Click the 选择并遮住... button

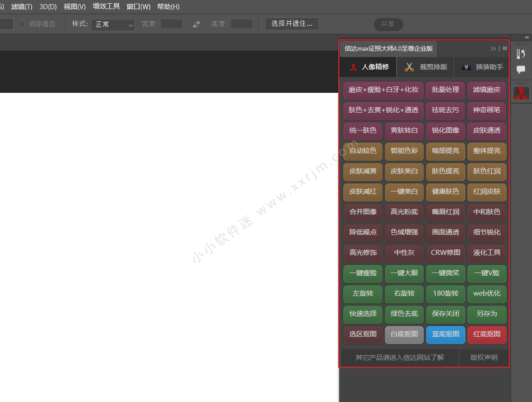coord(292,24)
